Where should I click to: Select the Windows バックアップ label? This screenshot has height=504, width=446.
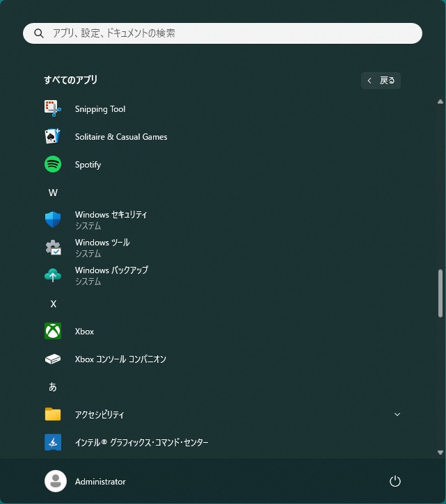(x=111, y=270)
